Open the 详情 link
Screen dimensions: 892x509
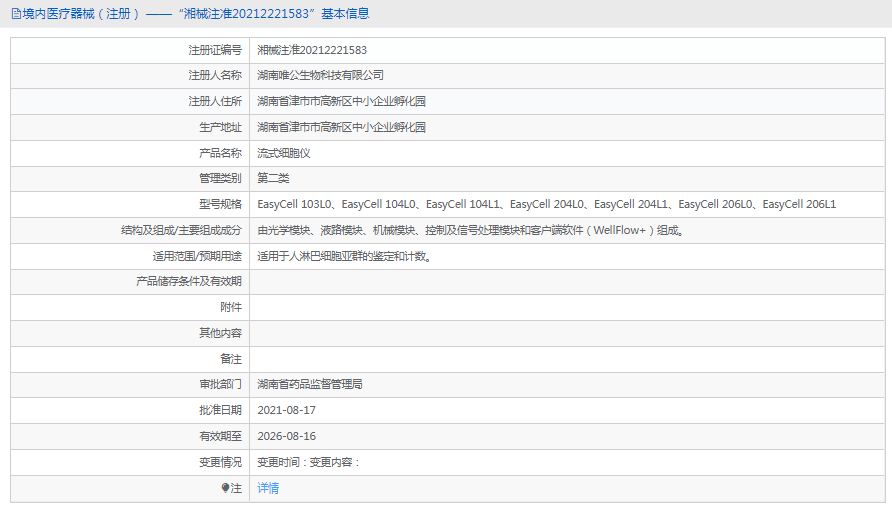click(268, 488)
